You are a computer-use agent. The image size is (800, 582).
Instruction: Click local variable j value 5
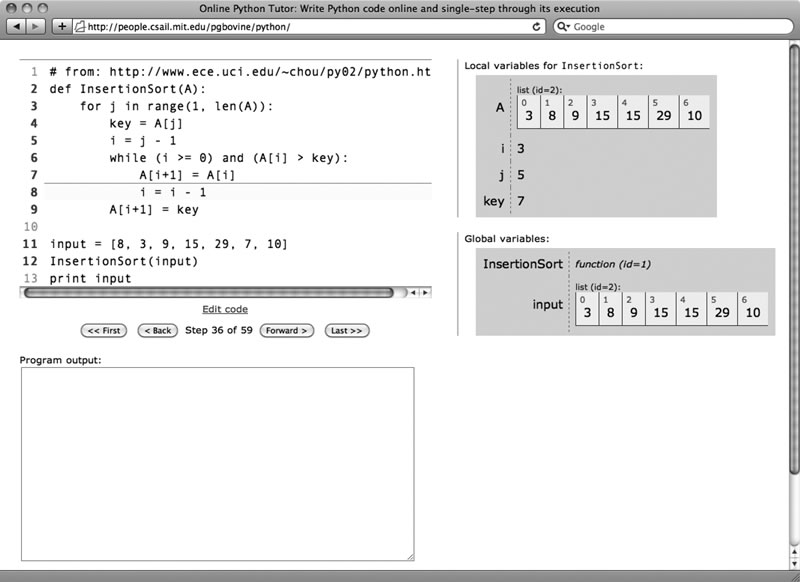point(520,175)
